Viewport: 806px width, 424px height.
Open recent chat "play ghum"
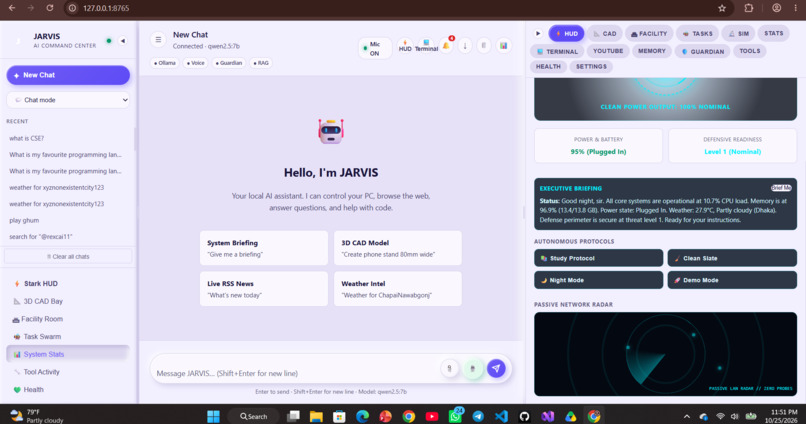(69, 220)
